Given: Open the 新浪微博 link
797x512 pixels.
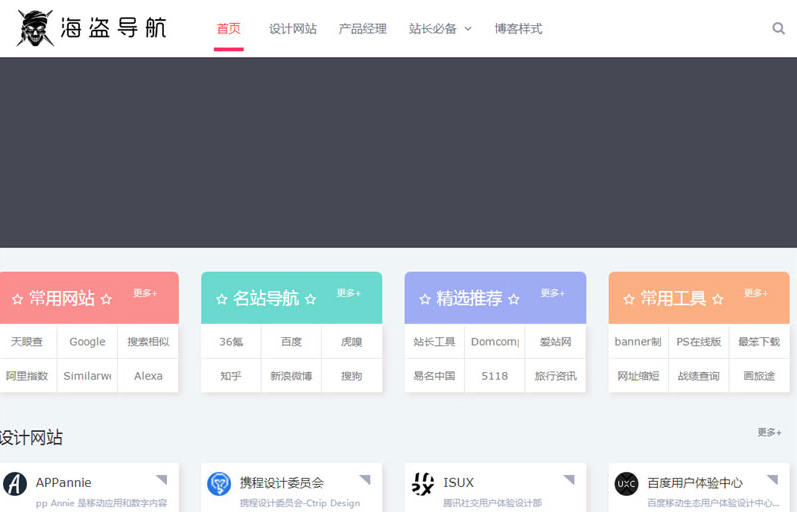Looking at the screenshot, I should click(291, 376).
